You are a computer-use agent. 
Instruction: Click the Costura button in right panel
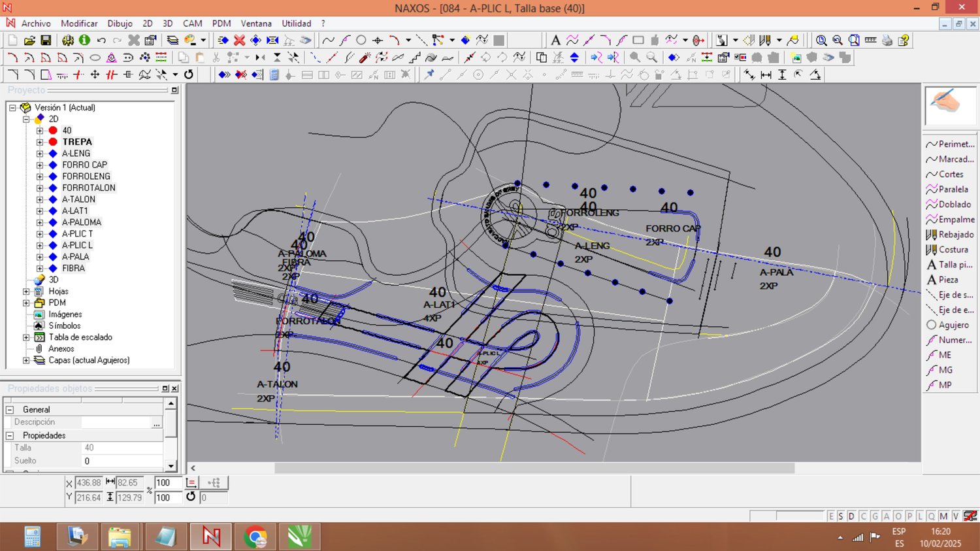tap(951, 250)
